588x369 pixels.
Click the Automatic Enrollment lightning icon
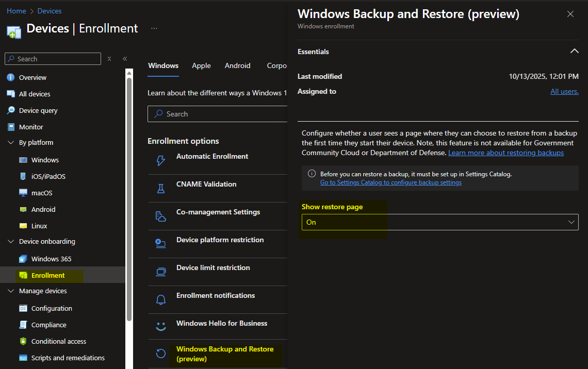coord(160,161)
